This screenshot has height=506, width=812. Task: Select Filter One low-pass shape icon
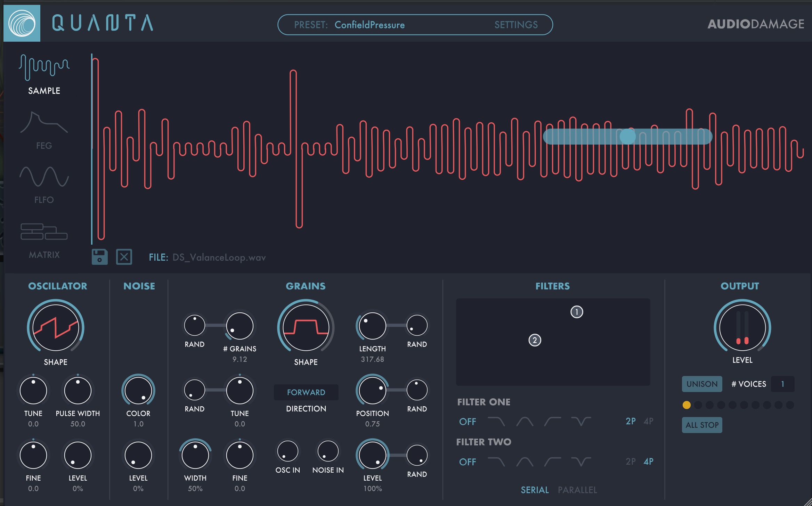pyautogui.click(x=496, y=422)
